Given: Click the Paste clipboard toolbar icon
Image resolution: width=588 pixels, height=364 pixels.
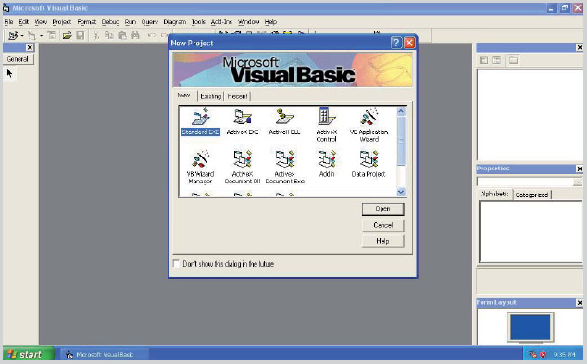Looking at the screenshot, I should tap(122, 35).
